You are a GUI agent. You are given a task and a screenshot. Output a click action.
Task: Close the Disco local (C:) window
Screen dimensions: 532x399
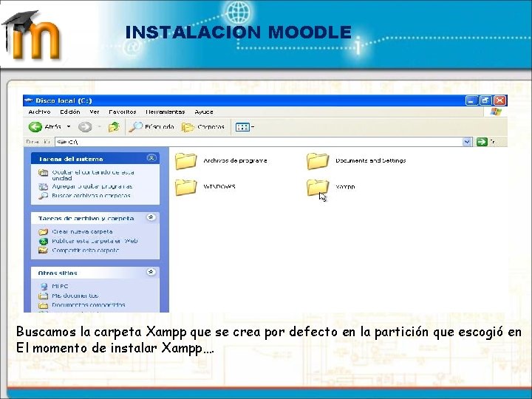(x=499, y=100)
